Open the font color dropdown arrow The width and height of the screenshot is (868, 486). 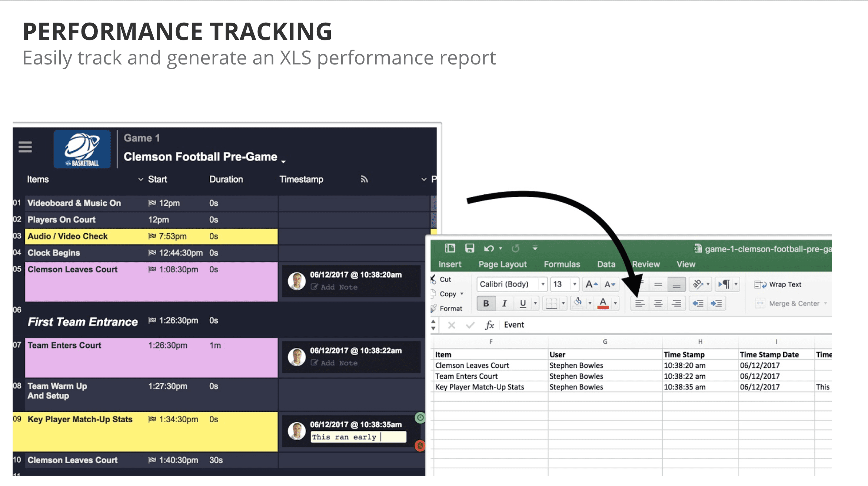point(615,303)
